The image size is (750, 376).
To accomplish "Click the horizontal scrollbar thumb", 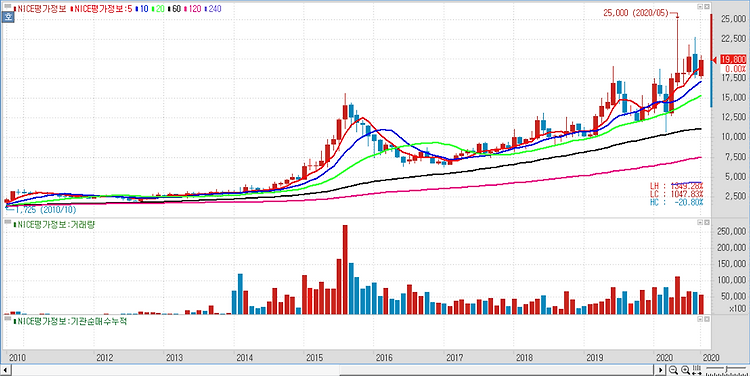I will (496, 370).
